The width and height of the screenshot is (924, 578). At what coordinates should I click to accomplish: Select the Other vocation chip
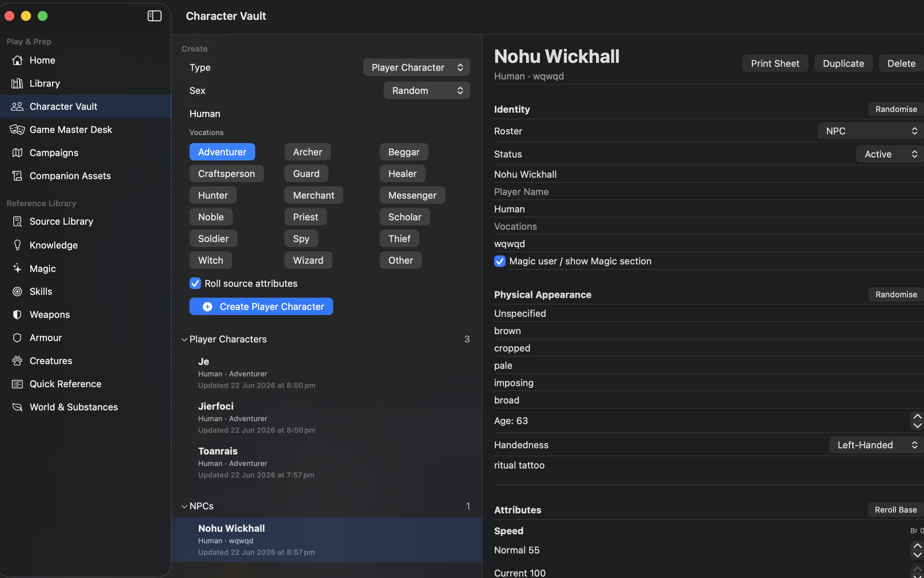point(401,260)
